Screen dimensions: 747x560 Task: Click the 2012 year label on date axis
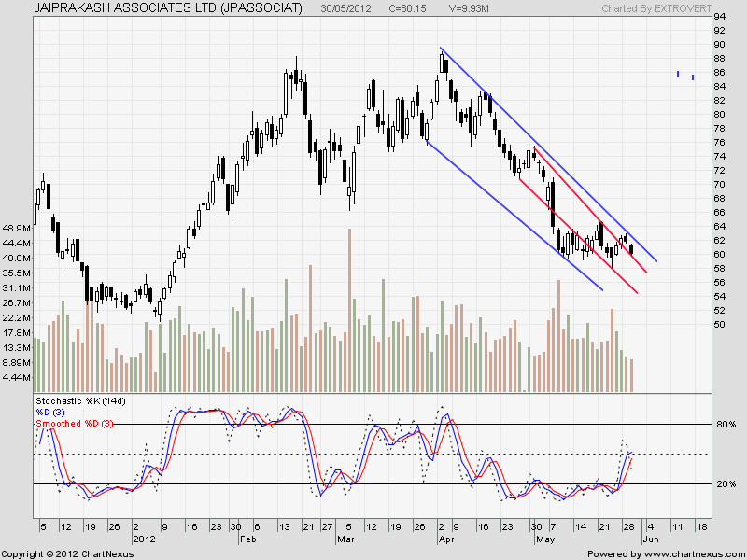(x=144, y=539)
